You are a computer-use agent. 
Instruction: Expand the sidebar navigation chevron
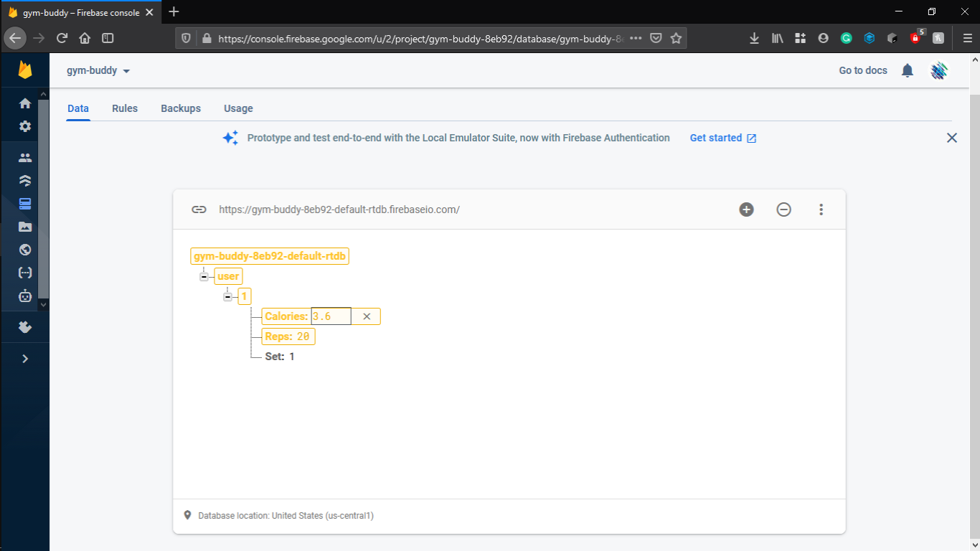[25, 359]
